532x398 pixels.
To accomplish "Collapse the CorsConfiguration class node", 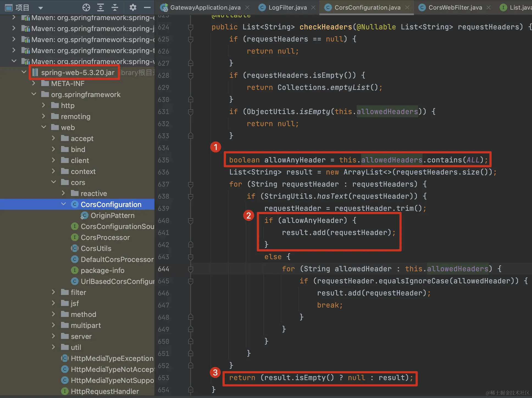I will point(63,204).
